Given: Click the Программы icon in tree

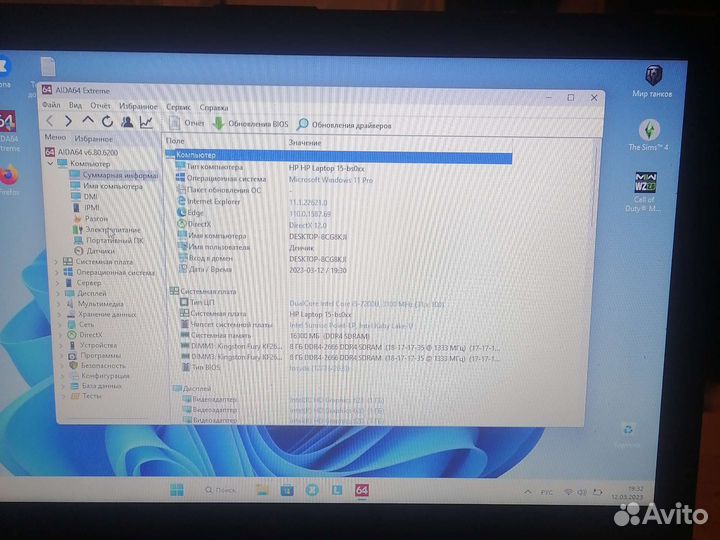Looking at the screenshot, I should point(73,355).
